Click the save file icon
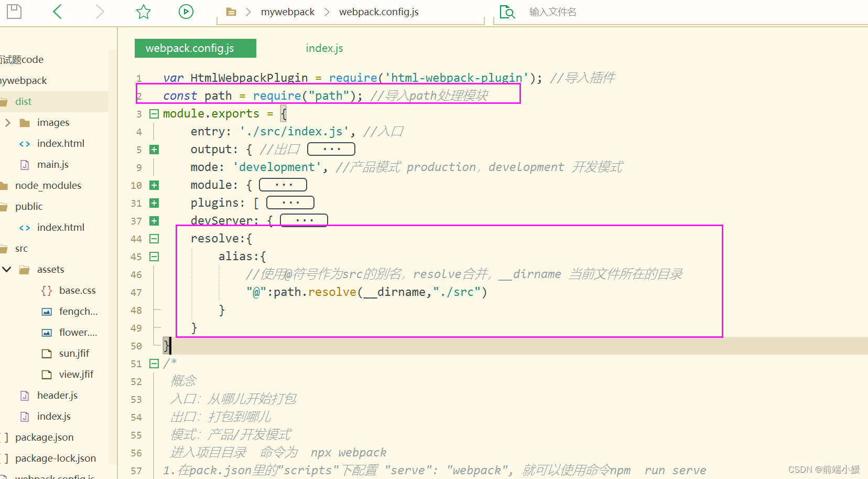This screenshot has width=868, height=479. click(14, 11)
